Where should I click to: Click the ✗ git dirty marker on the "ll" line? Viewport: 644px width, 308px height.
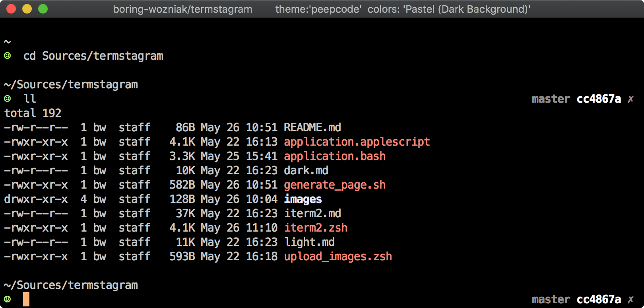tap(630, 99)
